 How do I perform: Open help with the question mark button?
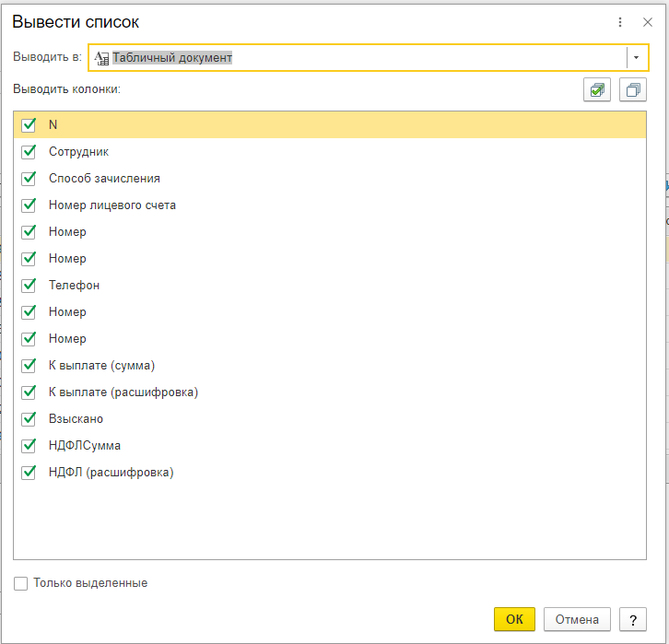(x=633, y=619)
